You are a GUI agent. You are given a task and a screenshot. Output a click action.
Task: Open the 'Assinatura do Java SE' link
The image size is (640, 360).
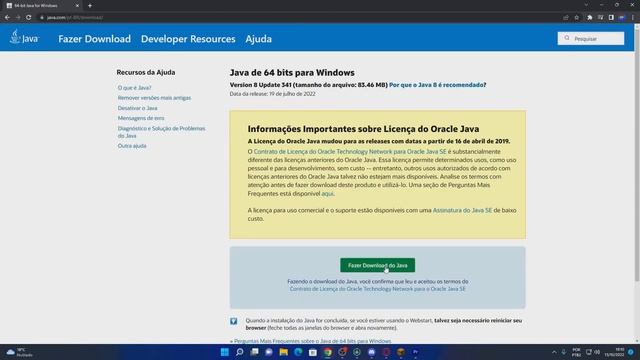click(x=462, y=210)
